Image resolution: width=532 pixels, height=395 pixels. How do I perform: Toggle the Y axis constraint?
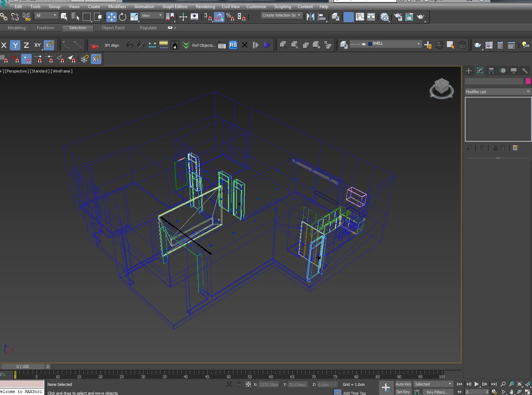[x=15, y=45]
